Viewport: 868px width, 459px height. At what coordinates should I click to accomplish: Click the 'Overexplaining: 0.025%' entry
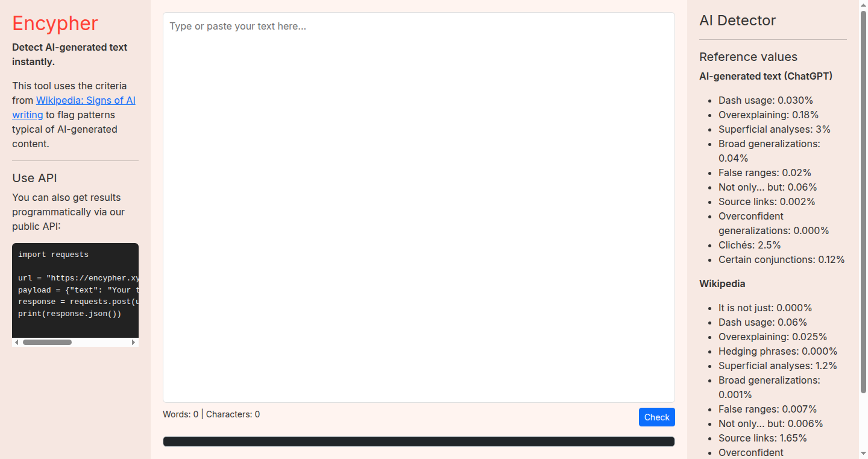773,337
